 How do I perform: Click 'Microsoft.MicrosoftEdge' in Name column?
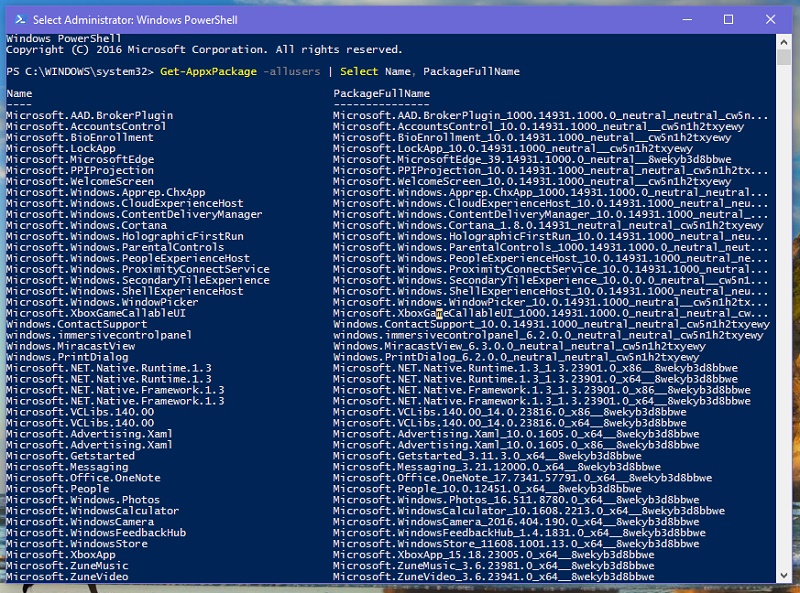coord(80,159)
